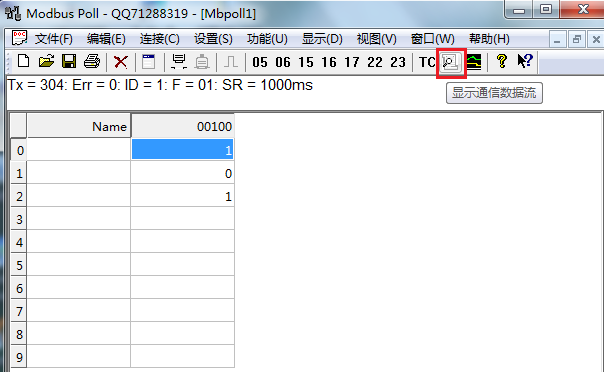The height and width of the screenshot is (372, 604).
Task: Click the red X delete icon
Action: click(x=121, y=62)
